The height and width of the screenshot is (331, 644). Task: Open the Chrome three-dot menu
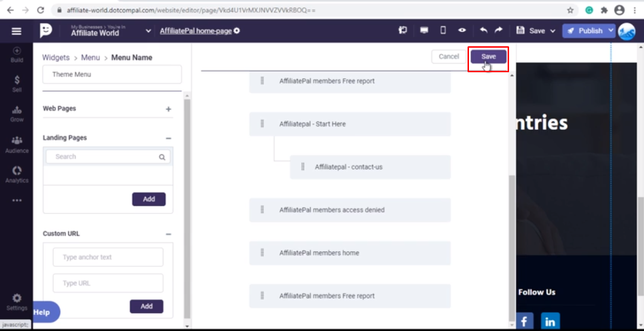tap(635, 10)
